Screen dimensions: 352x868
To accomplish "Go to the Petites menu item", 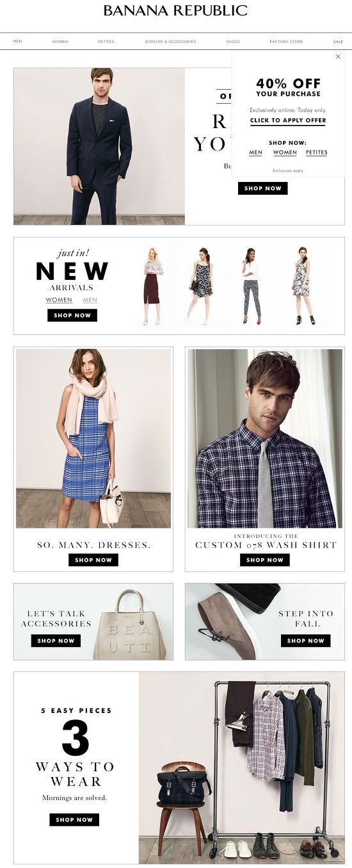I will pos(106,42).
